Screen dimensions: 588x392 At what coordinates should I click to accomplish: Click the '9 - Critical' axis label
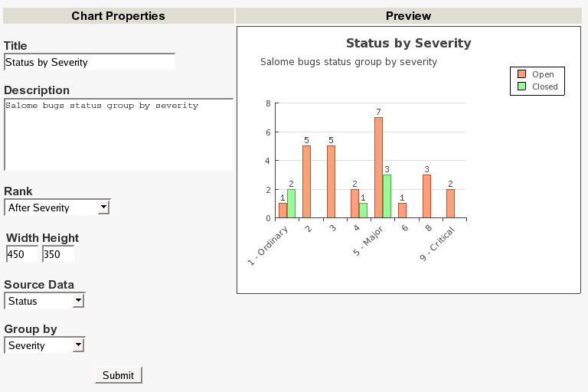(x=437, y=243)
